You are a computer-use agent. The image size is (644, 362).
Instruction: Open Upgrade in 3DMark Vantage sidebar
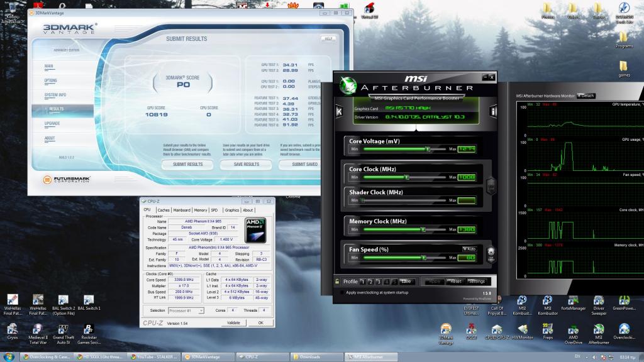click(x=52, y=124)
